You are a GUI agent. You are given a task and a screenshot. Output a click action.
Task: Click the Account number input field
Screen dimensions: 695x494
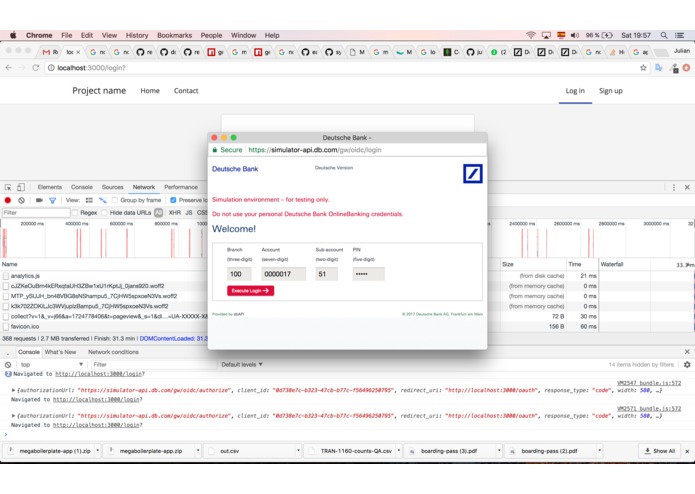click(x=283, y=274)
